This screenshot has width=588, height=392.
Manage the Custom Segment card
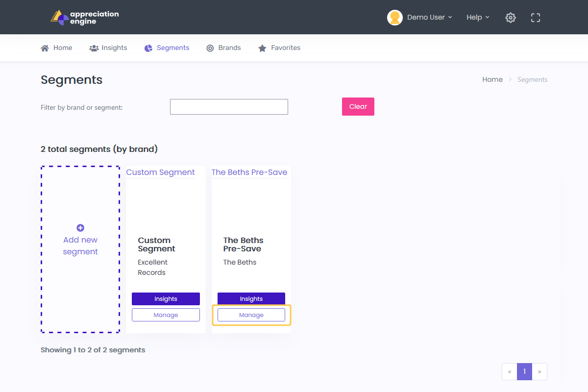[x=166, y=315]
